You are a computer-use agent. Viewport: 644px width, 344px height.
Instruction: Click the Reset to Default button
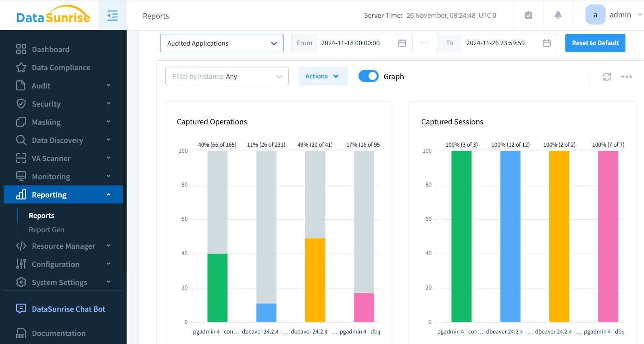[x=595, y=43]
